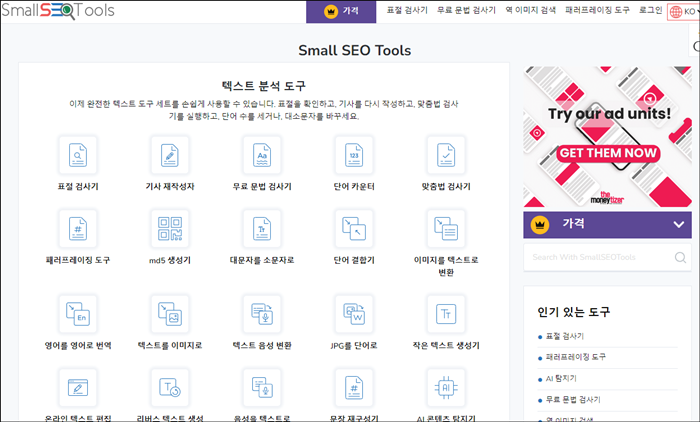Screen dimensions: 700x422
Task: Open the 무료 문법 검사기 tool icon
Action: pos(262,155)
